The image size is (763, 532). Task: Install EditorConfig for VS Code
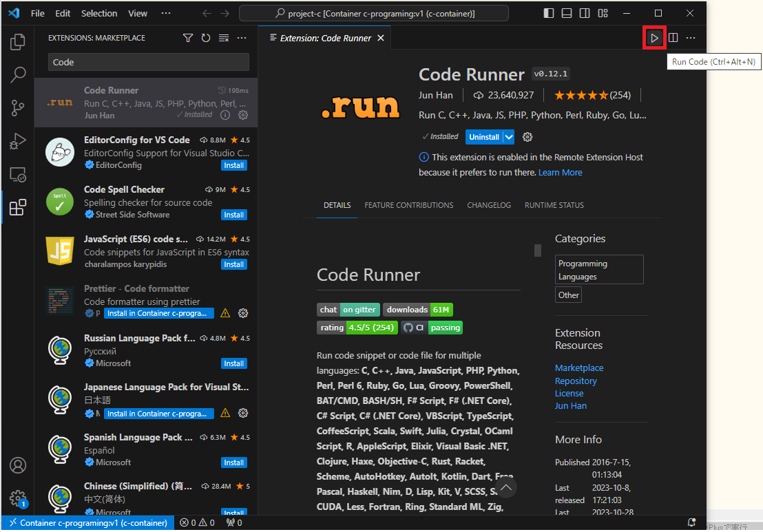click(x=234, y=165)
